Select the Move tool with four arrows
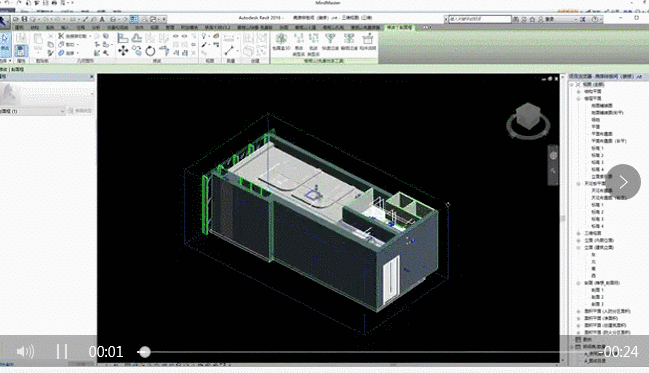649x373 pixels. tap(123, 51)
